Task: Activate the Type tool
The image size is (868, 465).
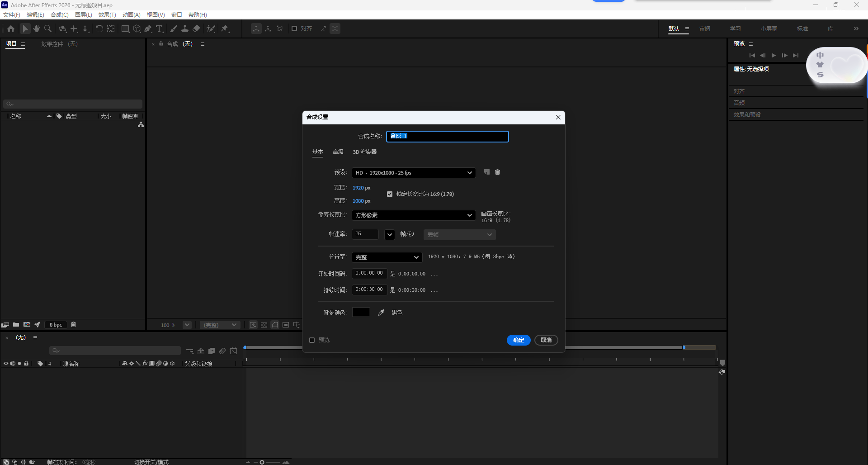Action: [159, 28]
